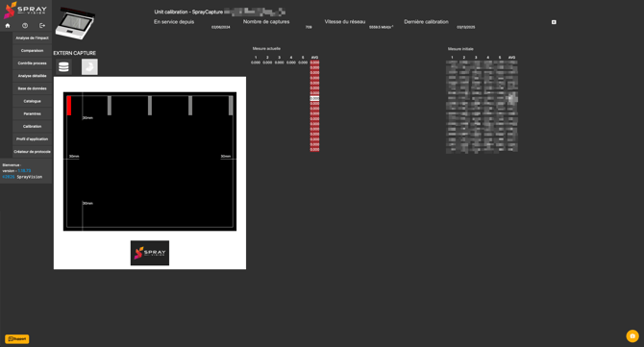Open Analyse détaillée section
This screenshot has height=347, width=644.
coord(32,76)
